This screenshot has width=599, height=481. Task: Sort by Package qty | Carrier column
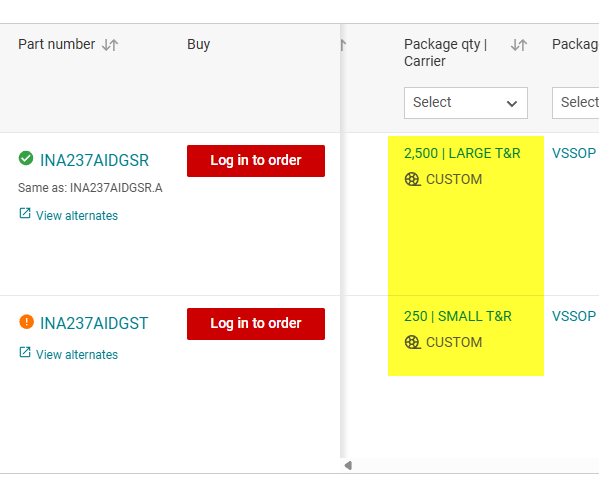coord(519,45)
